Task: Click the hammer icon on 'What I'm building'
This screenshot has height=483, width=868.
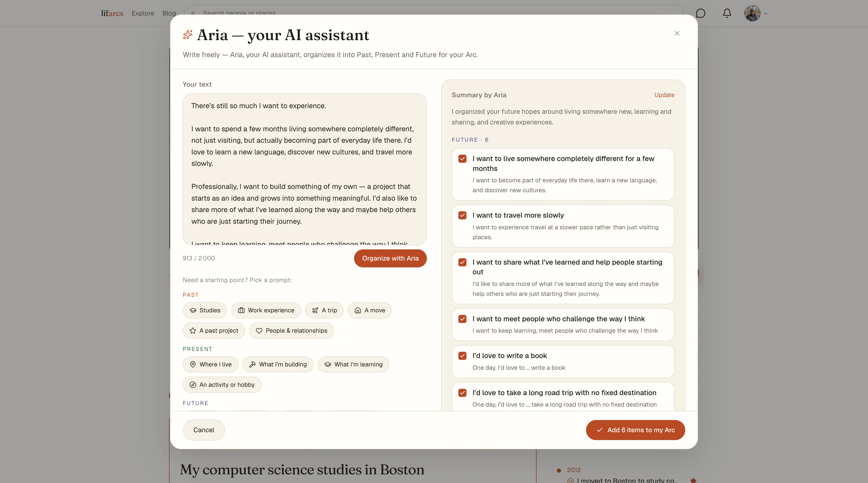Action: tap(252, 364)
